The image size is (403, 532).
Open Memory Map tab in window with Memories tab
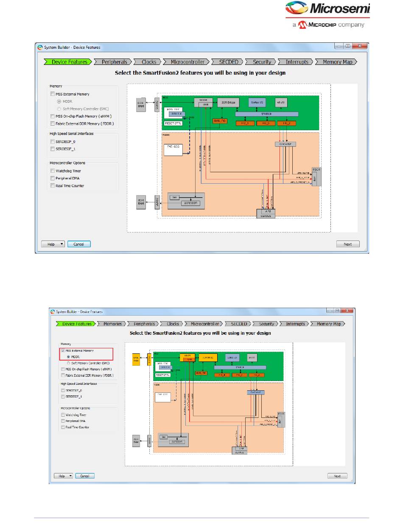(328, 324)
